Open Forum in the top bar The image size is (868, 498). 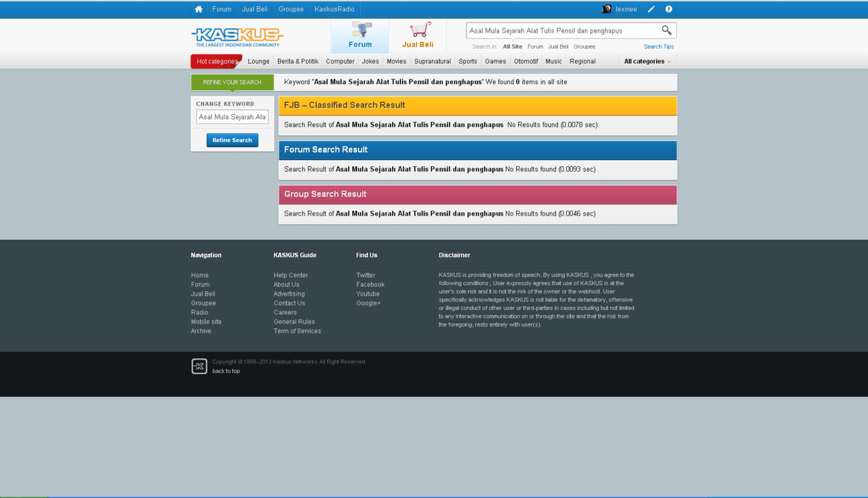[x=222, y=9]
